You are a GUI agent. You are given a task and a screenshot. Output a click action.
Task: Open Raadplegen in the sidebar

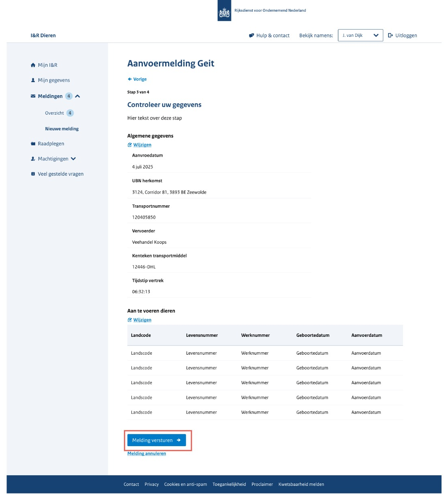point(51,144)
